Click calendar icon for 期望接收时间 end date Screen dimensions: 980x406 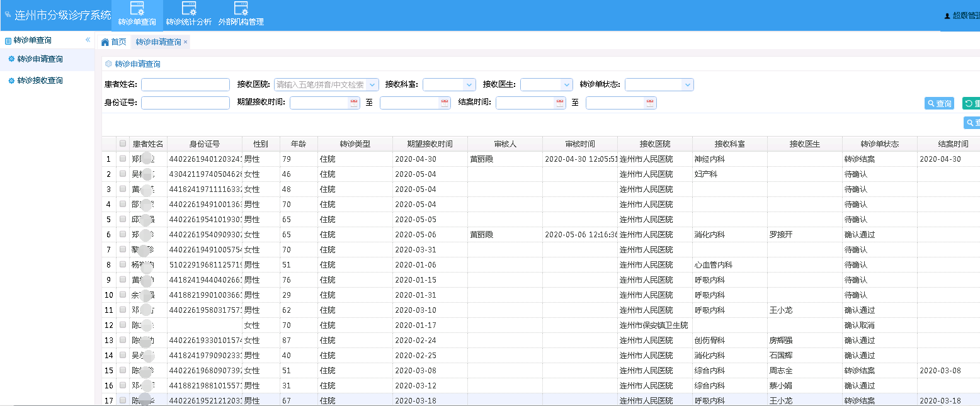tap(444, 103)
